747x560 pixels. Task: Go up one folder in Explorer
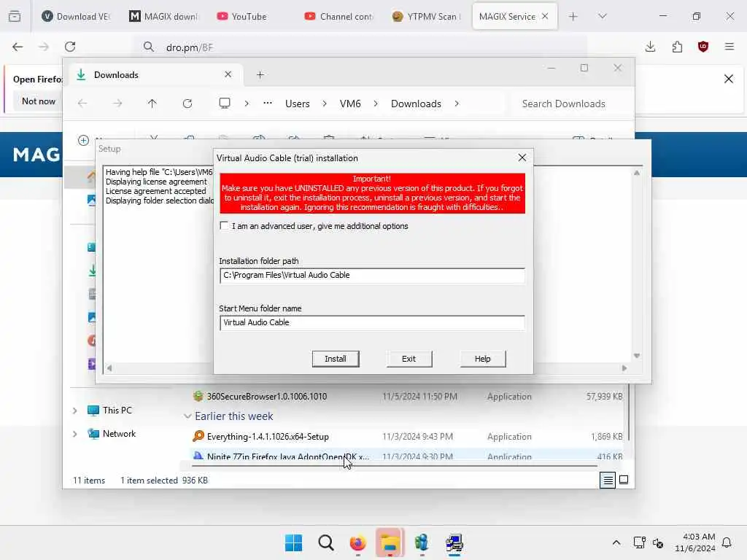pyautogui.click(x=152, y=104)
